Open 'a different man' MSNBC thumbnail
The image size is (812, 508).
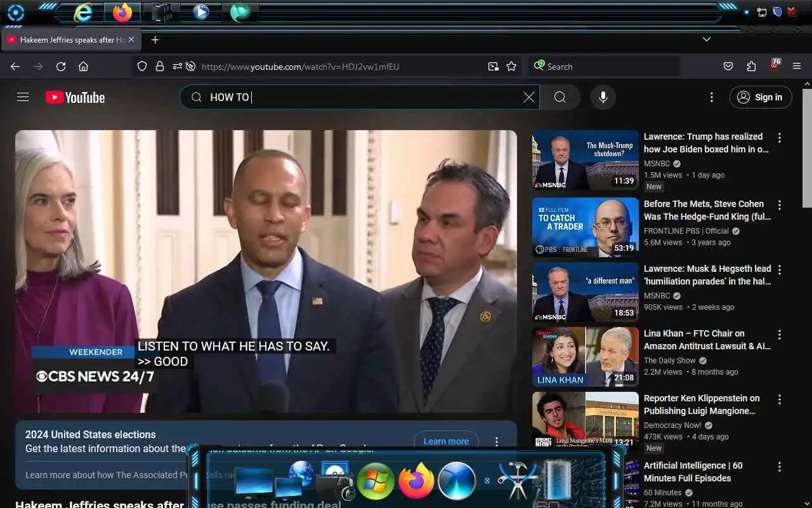click(585, 292)
